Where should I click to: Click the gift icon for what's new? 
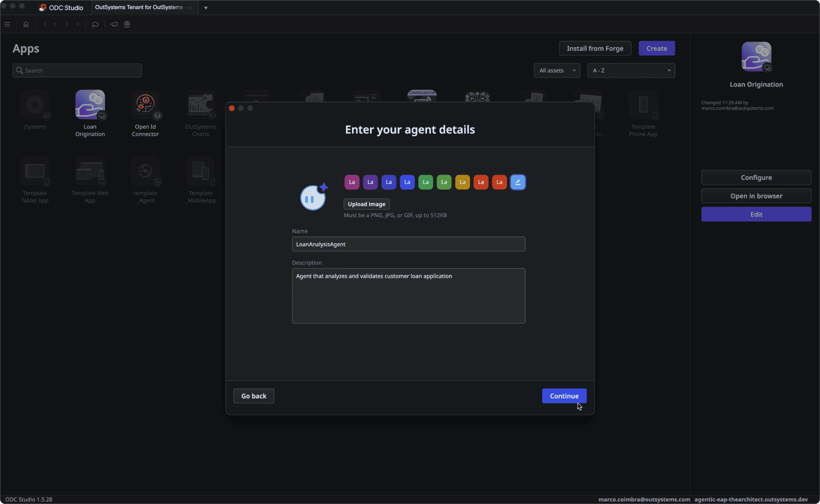(x=127, y=24)
